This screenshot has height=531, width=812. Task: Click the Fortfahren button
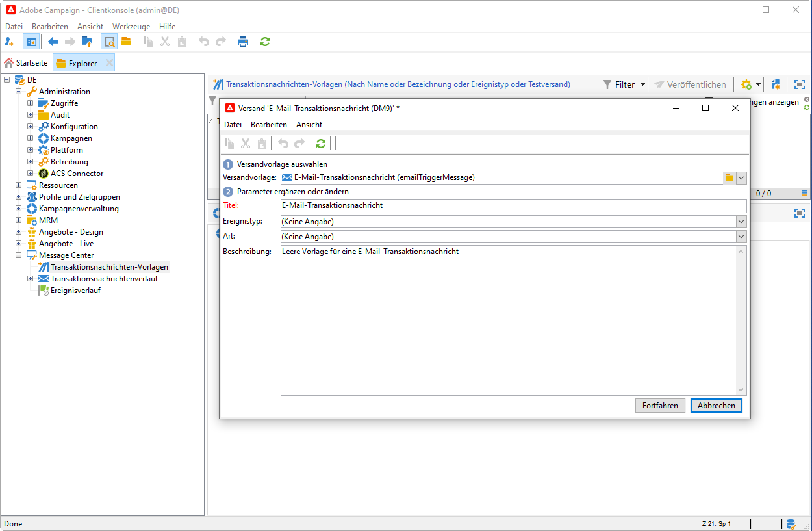tap(660, 405)
